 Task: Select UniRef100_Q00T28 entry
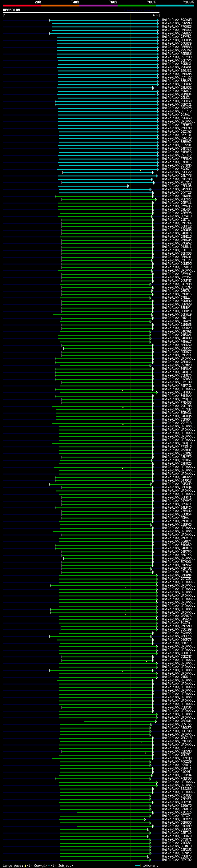pos(176,192)
